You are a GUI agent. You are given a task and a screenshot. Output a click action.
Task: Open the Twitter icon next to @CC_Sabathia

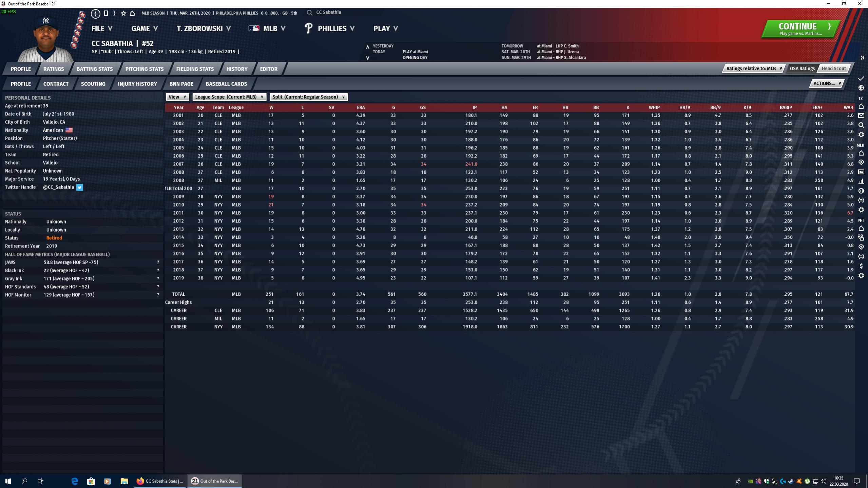click(x=79, y=187)
